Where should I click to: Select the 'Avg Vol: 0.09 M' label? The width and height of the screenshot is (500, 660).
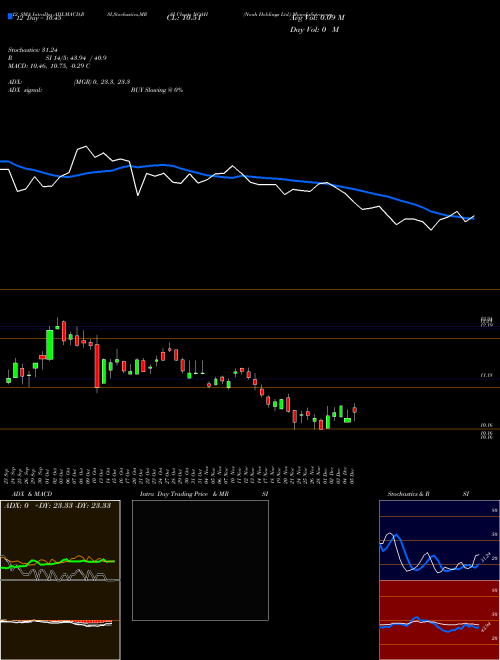pyautogui.click(x=317, y=18)
